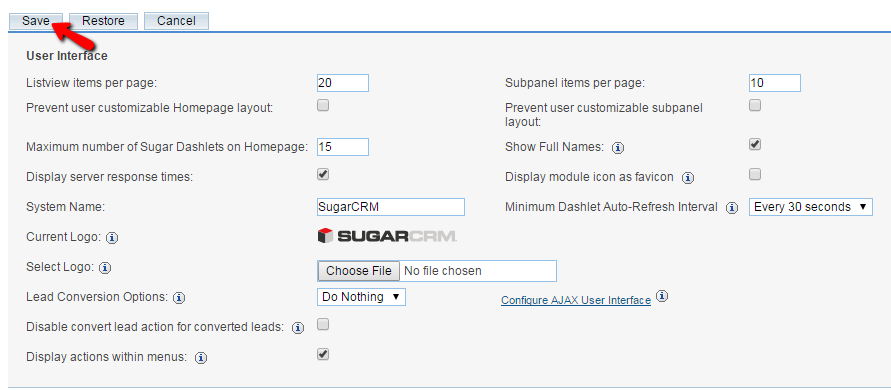
Task: Click the Choose File button for logo
Action: click(359, 271)
